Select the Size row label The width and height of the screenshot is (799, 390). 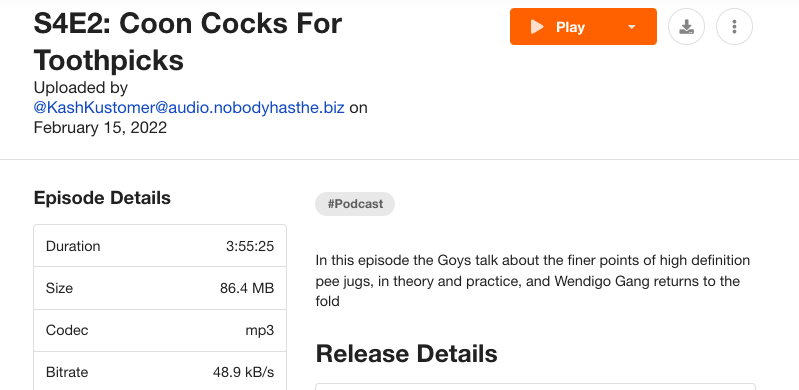(x=59, y=288)
